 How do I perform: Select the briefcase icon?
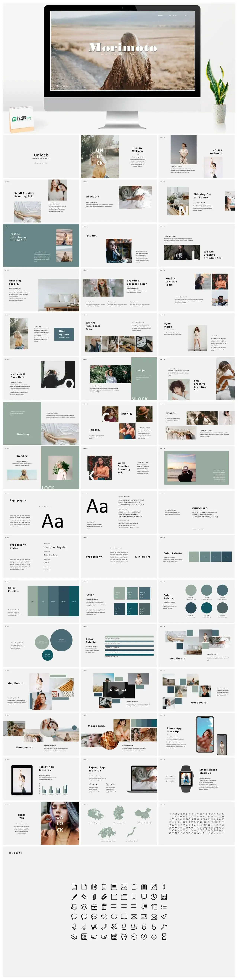pyautogui.click(x=94, y=907)
